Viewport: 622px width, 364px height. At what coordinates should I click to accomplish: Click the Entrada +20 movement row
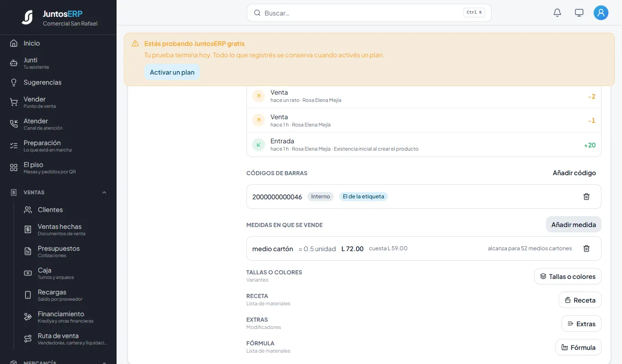[424, 145]
